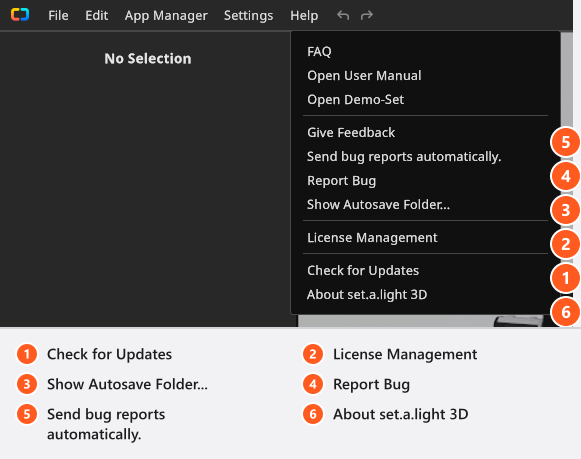Select Give Feedback menu entry
The width and height of the screenshot is (581, 459).
pyautogui.click(x=425, y=133)
